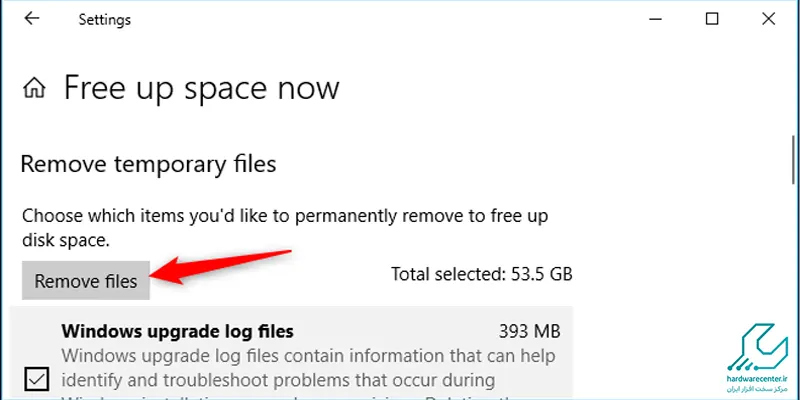Click the Free up space now heading
The height and width of the screenshot is (400, 800).
tap(202, 88)
